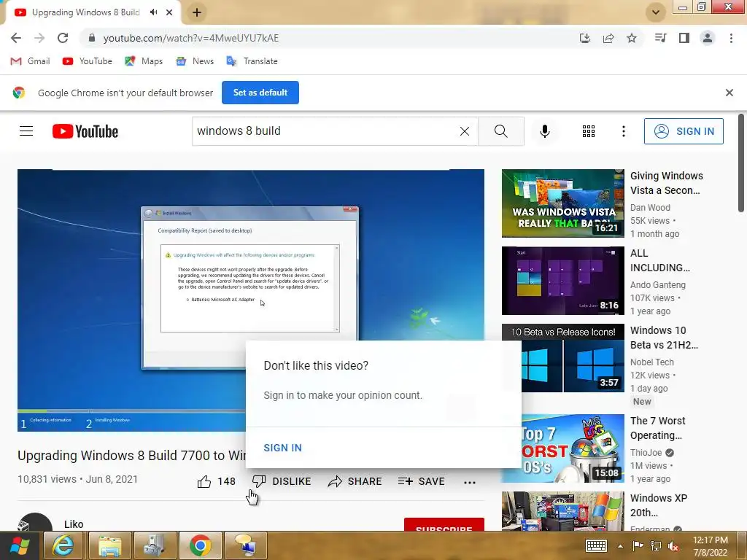The image size is (747, 560).
Task: Click the Dan Wood channel name
Action: (650, 208)
